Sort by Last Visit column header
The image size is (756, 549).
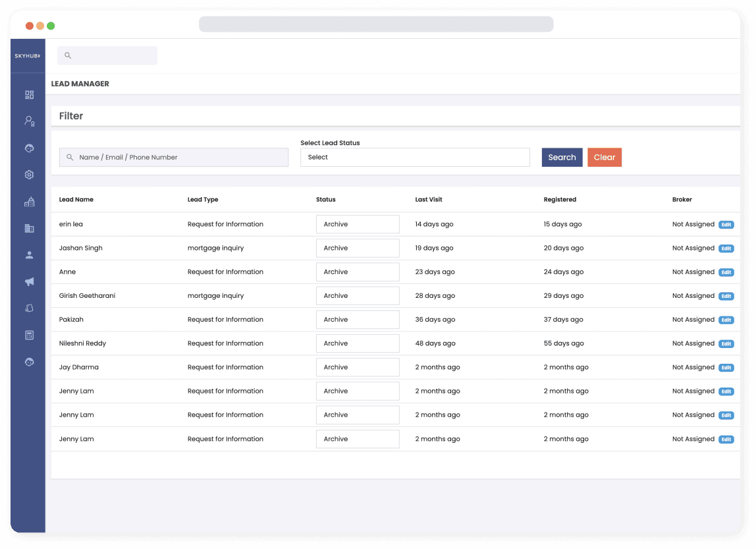click(429, 200)
